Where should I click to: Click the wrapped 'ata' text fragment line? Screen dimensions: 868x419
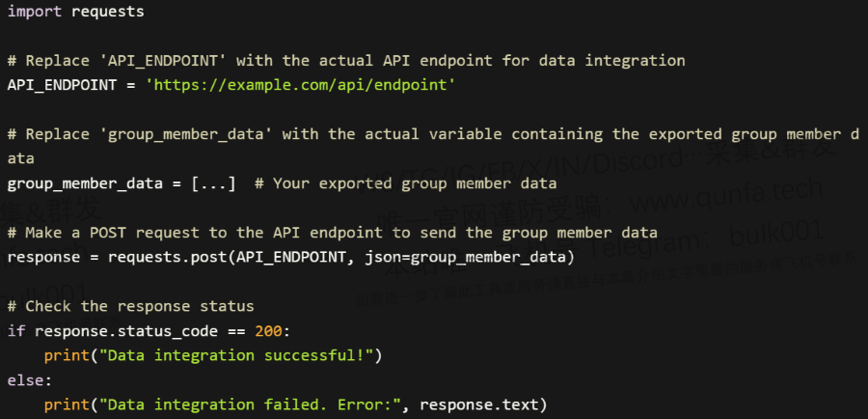[x=20, y=158]
